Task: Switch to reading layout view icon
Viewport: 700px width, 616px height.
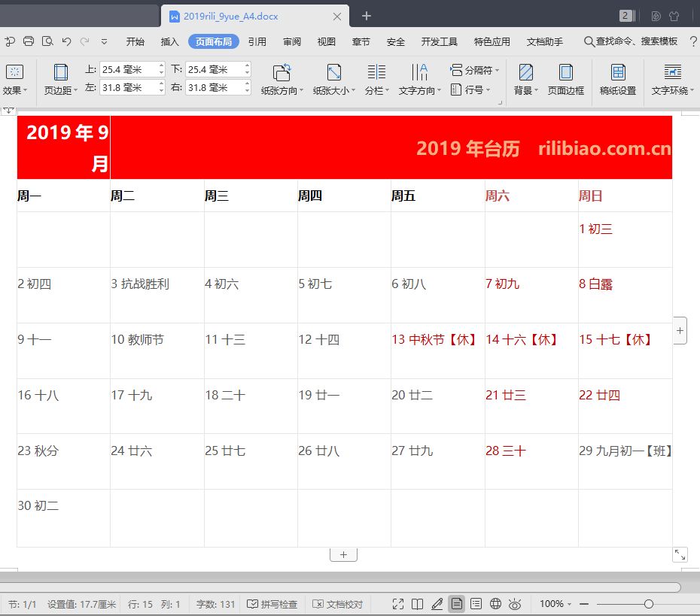Action: (418, 604)
